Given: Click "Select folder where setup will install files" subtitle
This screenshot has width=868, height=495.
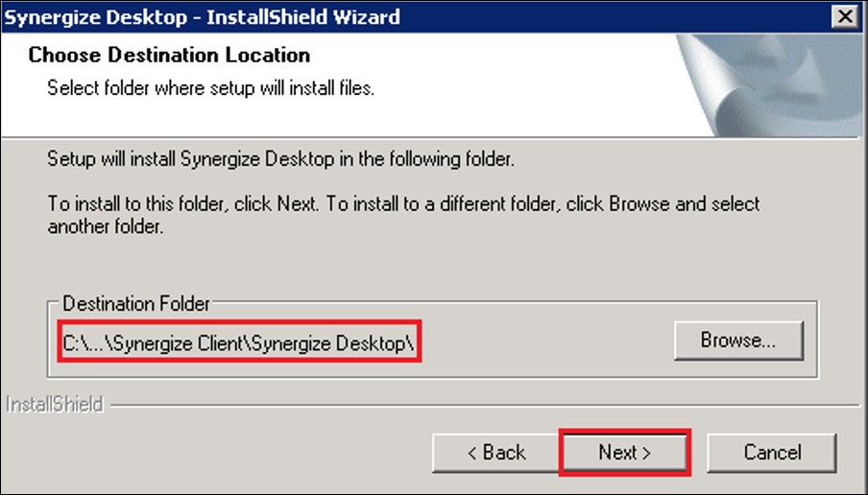Looking at the screenshot, I should point(210,88).
